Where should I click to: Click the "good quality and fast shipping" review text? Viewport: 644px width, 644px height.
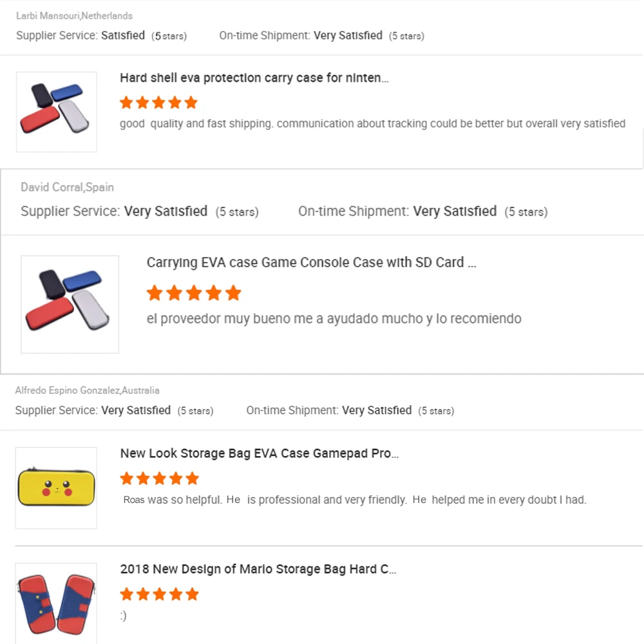(372, 124)
